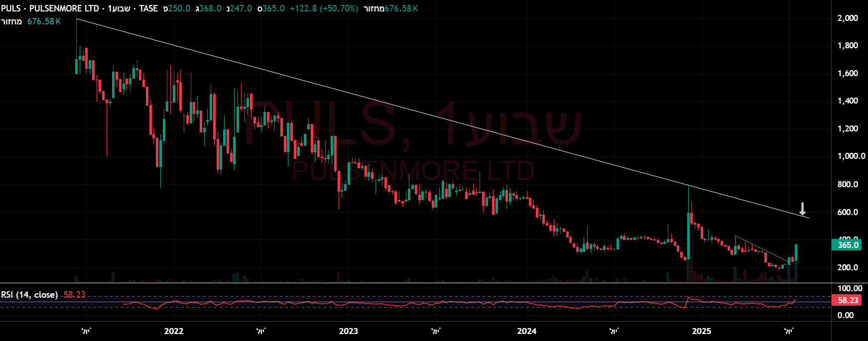
Task: Click the 2024 label on the time axis
Action: tap(527, 331)
